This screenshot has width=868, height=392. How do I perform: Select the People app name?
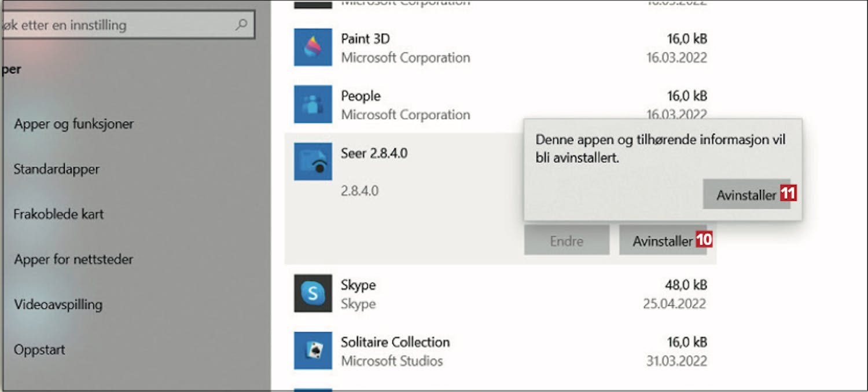pyautogui.click(x=361, y=96)
